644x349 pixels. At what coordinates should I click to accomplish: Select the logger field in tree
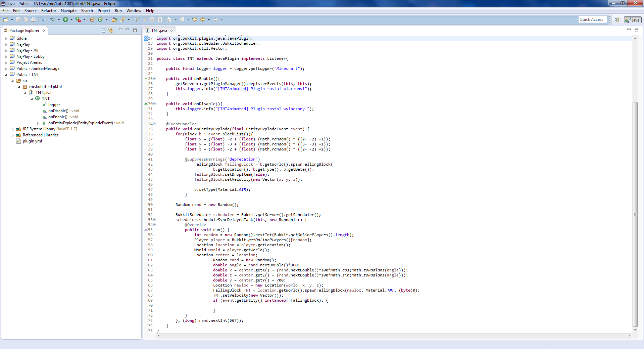54,105
